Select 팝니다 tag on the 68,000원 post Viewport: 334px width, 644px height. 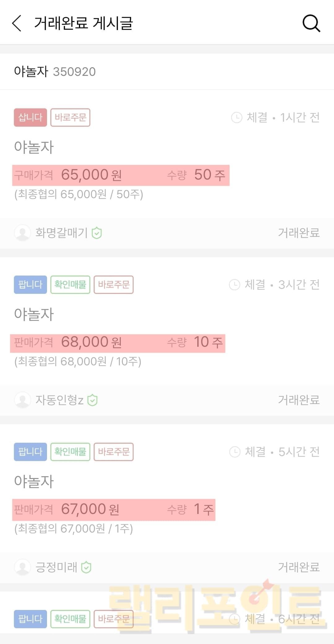(x=30, y=285)
